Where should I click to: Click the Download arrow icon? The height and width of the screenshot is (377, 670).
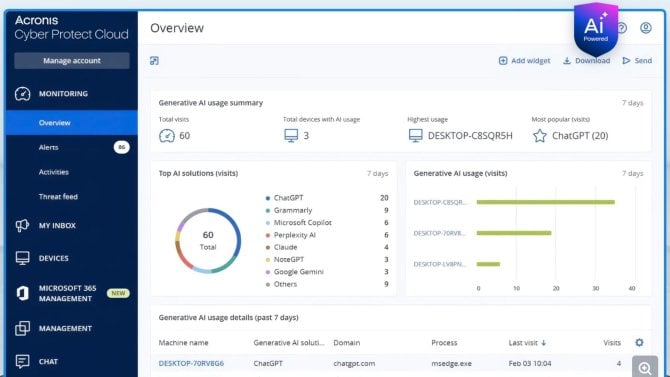[567, 61]
